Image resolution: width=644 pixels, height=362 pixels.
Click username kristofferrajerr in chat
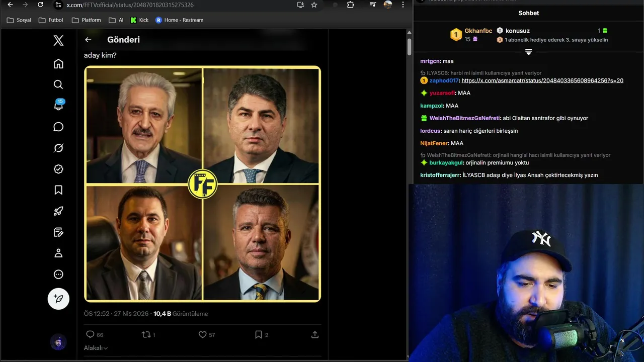pyautogui.click(x=440, y=175)
